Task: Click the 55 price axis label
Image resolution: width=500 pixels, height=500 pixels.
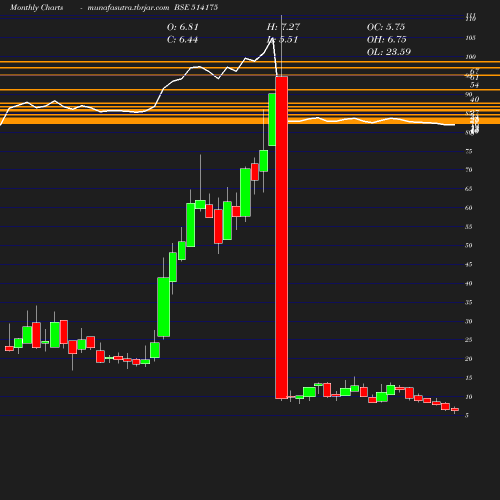Action: coord(469,227)
